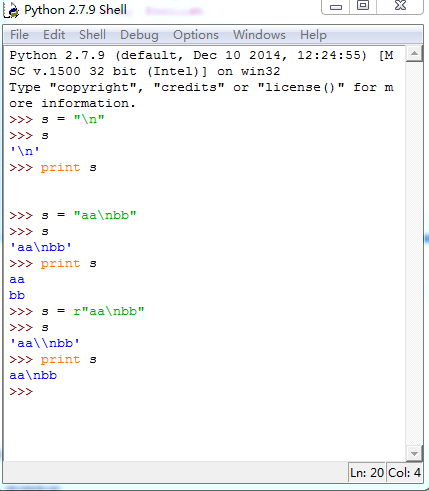Click the Python 2.7.9 Shell title text

75,10
